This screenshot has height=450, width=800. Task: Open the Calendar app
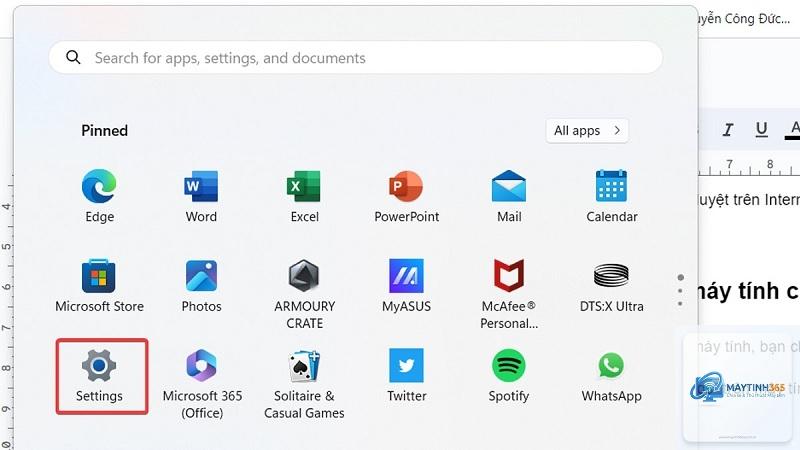tap(611, 196)
